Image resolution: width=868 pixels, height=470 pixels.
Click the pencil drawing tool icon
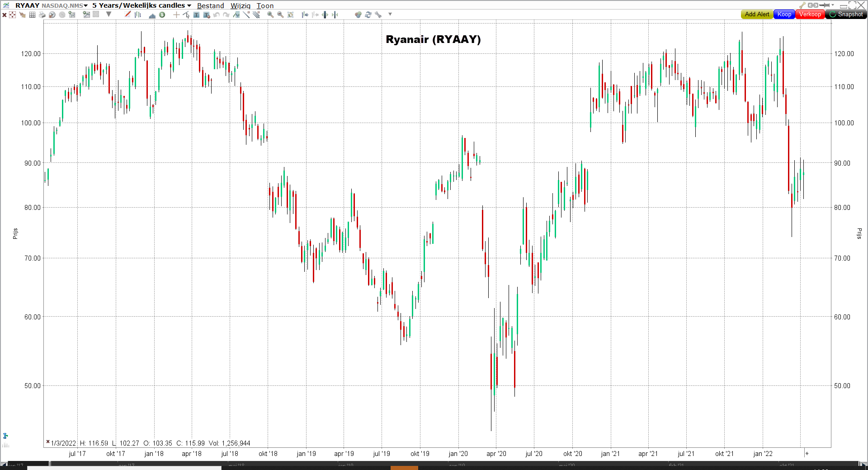pyautogui.click(x=128, y=14)
